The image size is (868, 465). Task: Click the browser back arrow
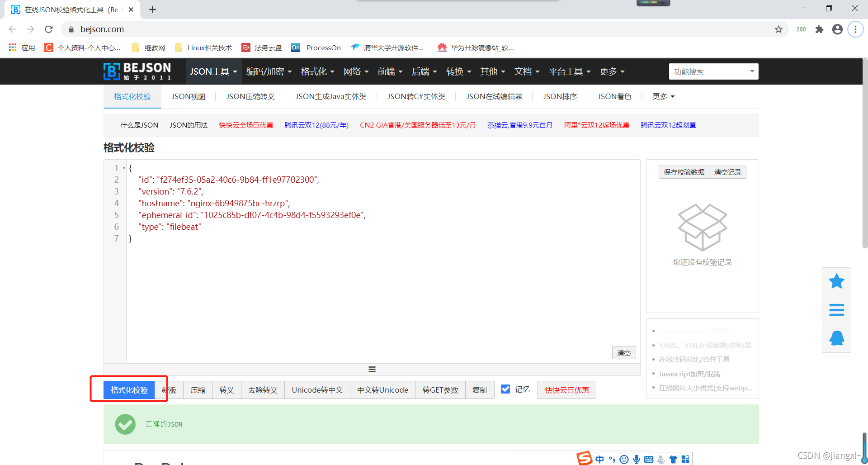click(x=13, y=29)
